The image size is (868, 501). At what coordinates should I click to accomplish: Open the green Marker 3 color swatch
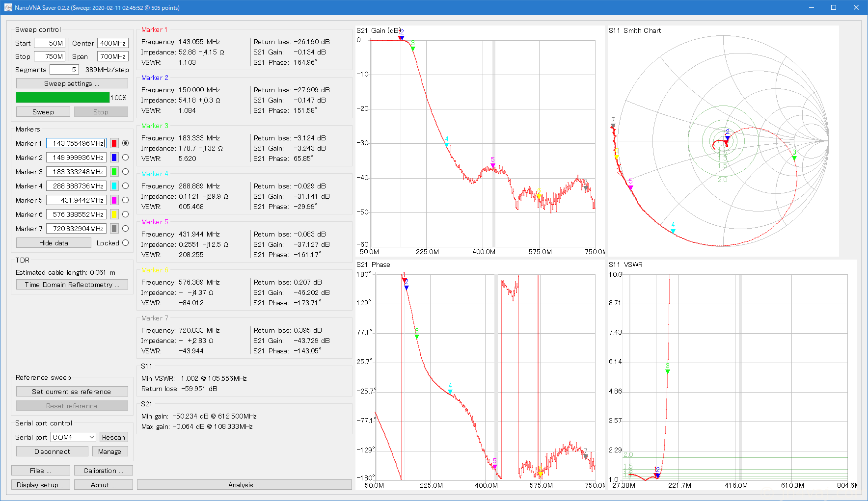click(114, 172)
